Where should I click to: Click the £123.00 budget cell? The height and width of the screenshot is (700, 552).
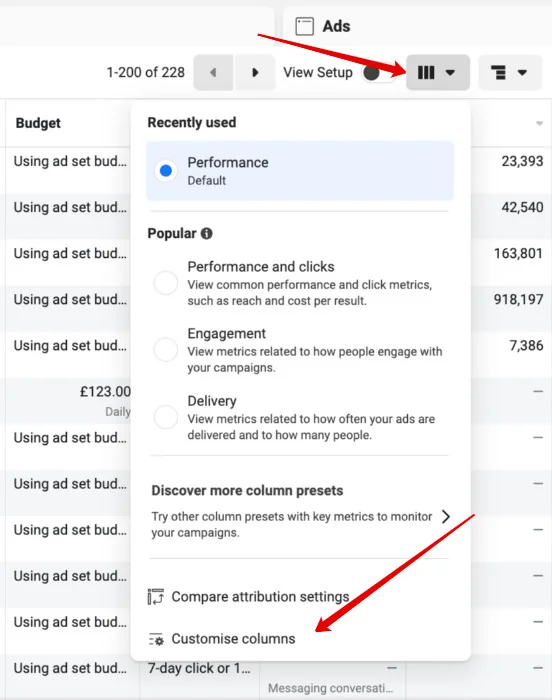(x=105, y=392)
